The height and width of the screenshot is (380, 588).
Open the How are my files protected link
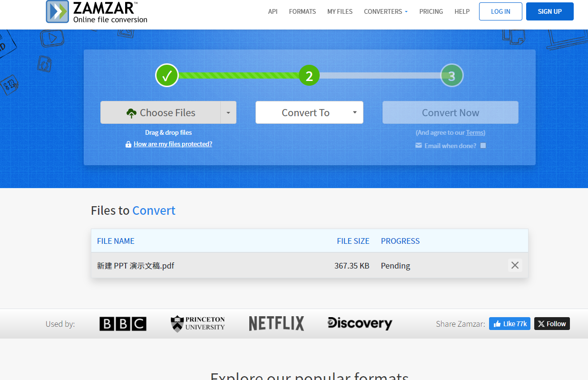173,144
